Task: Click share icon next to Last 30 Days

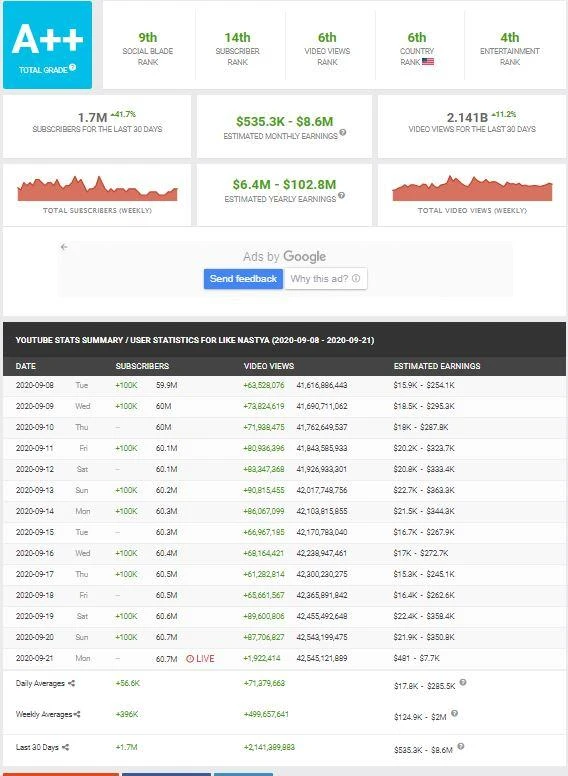Action: [x=65, y=747]
